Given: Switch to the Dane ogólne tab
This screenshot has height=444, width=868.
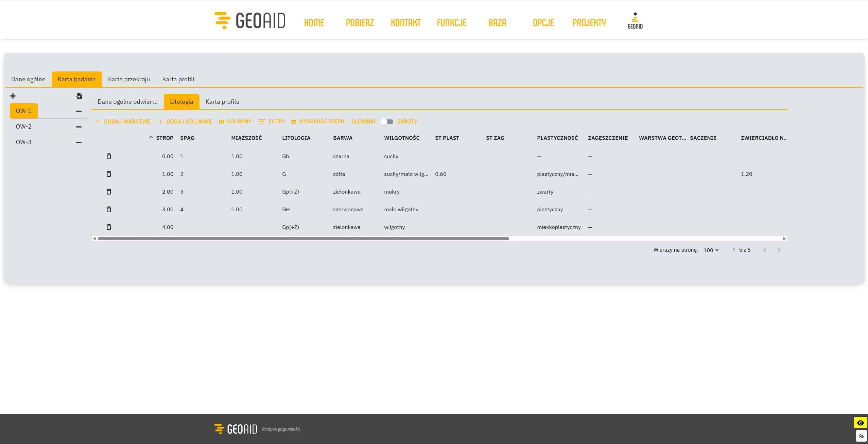Looking at the screenshot, I should 28,79.
